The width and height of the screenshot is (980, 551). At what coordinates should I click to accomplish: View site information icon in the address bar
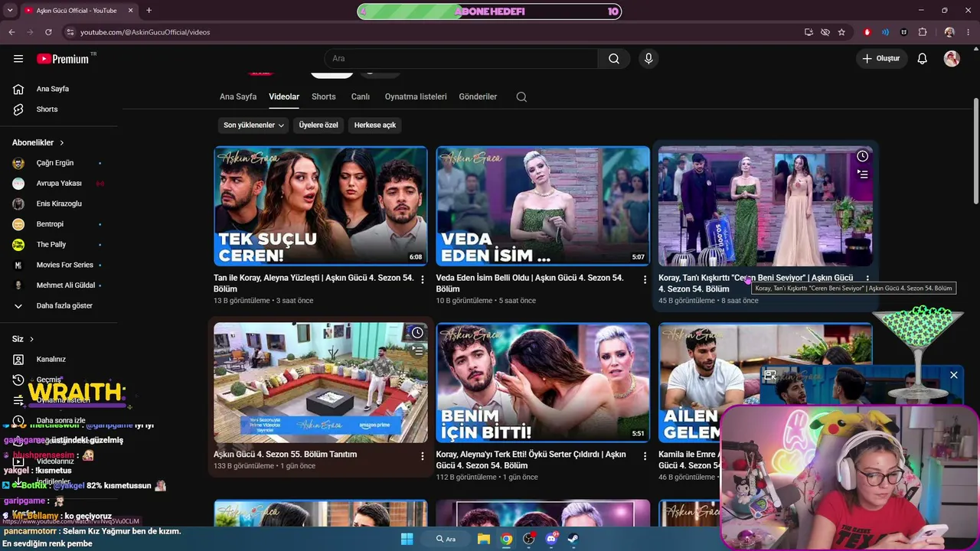pos(70,32)
